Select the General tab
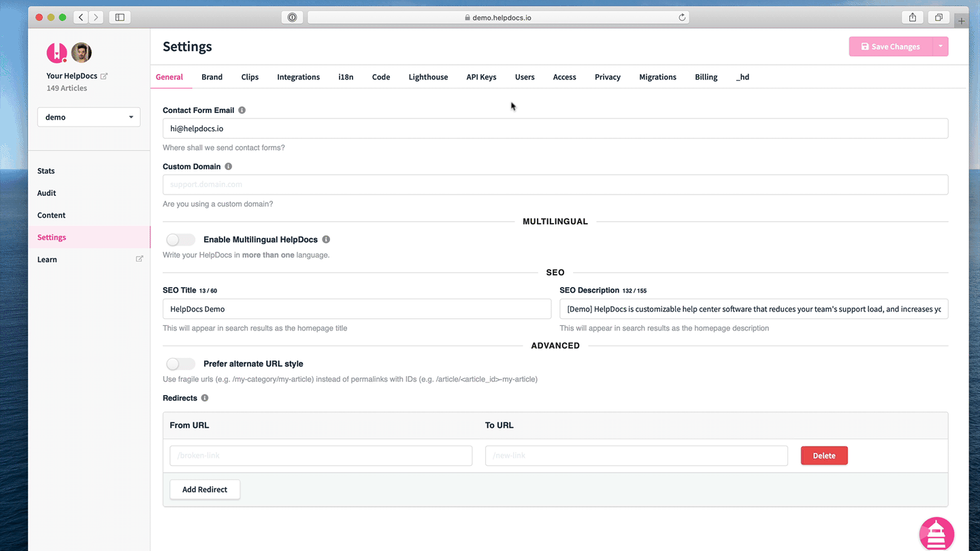The width and height of the screenshot is (980, 551). [x=169, y=77]
